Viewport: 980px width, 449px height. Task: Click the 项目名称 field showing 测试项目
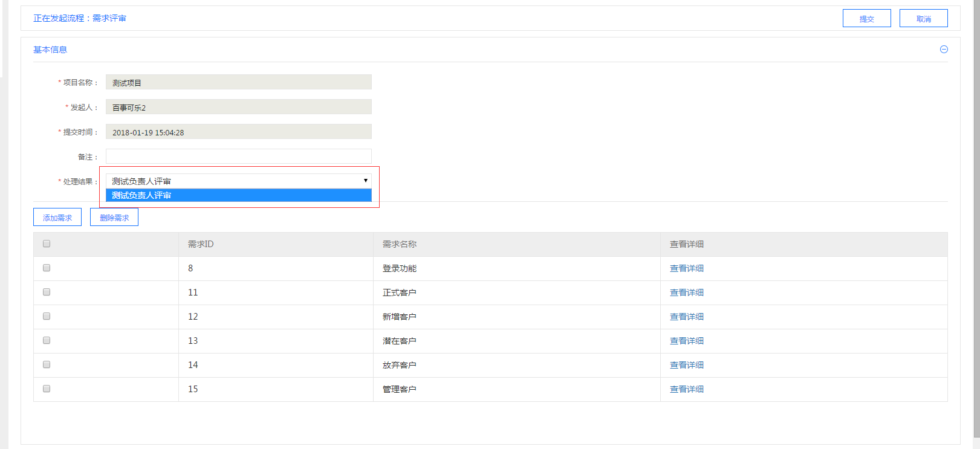click(x=238, y=82)
